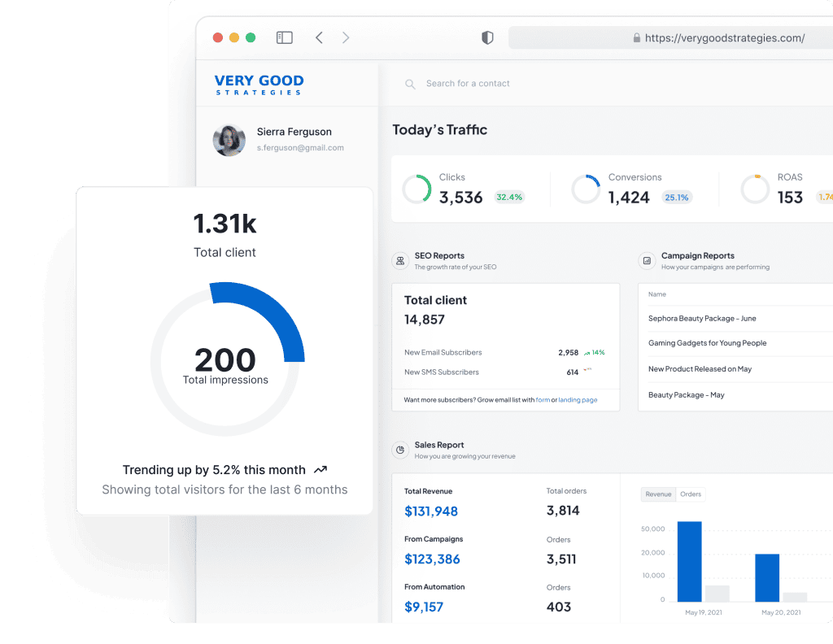Screen dimensions: 833x644
Task: Click the browser back arrow
Action: pyautogui.click(x=319, y=37)
